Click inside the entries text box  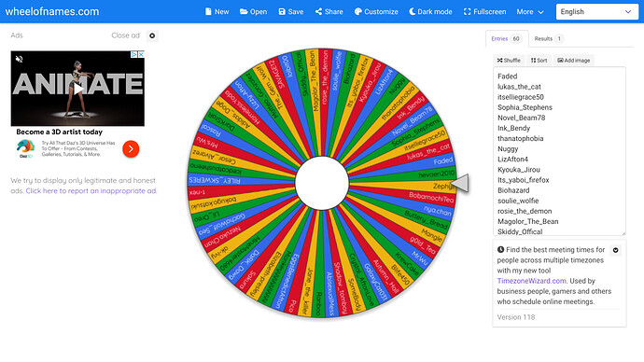coord(559,151)
